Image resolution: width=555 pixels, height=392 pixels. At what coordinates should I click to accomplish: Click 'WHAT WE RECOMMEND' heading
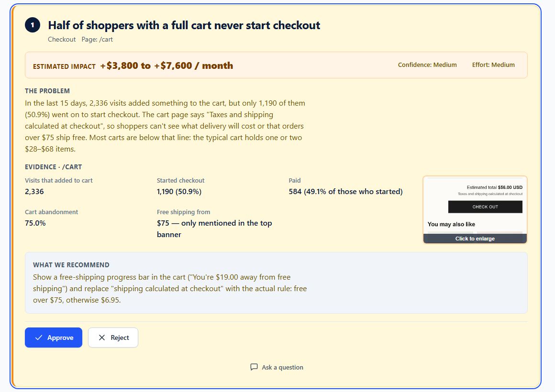(x=71, y=265)
